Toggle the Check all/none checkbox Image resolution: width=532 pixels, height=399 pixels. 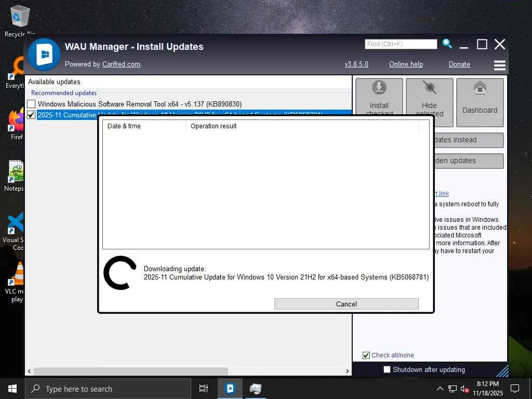point(366,355)
